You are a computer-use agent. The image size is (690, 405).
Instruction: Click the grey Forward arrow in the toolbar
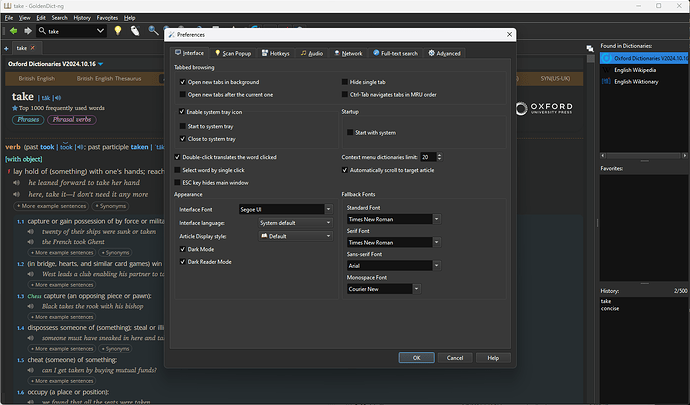pos(28,31)
